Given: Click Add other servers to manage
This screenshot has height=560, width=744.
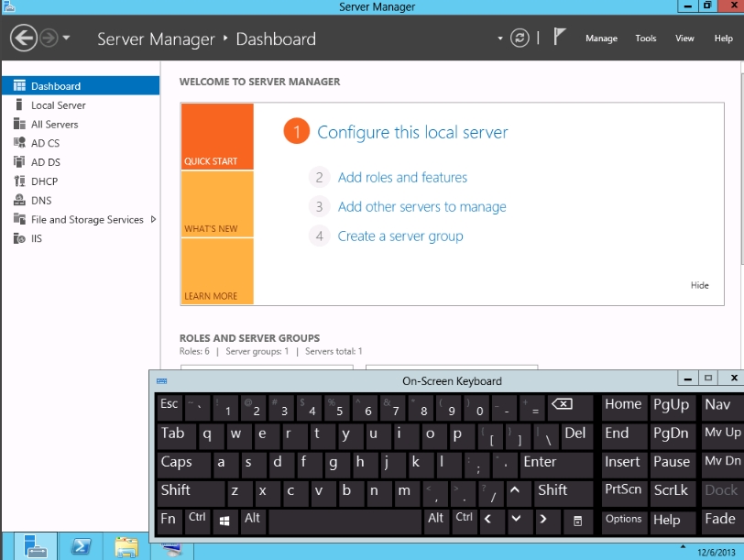Looking at the screenshot, I should pos(421,207).
